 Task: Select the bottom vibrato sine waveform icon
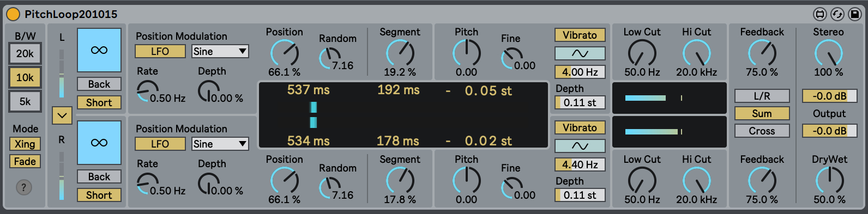(580, 146)
